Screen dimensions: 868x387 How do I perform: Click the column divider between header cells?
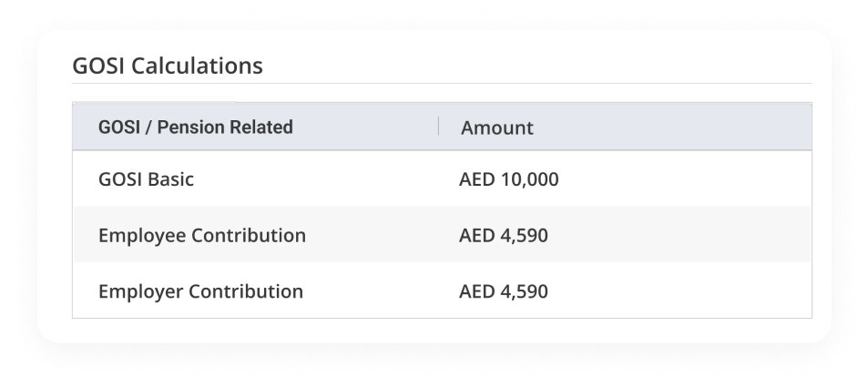coord(438,127)
